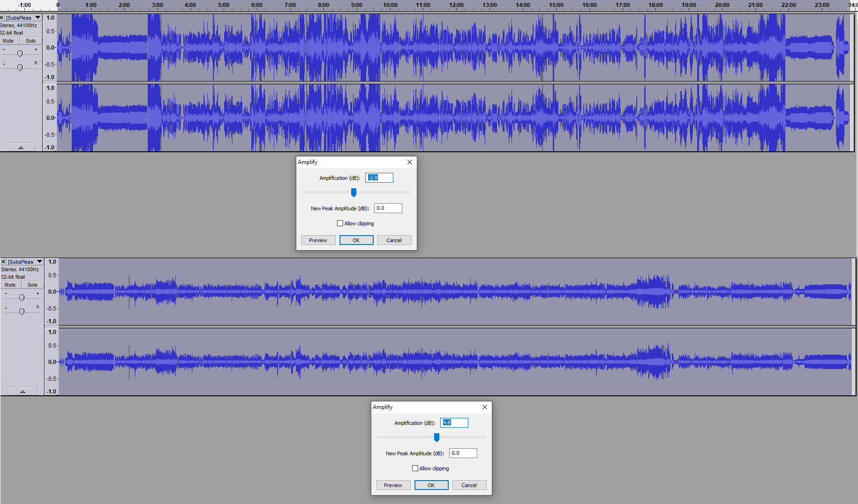Click the 8:00 mark on the timeline ruler
Image resolution: width=858 pixels, height=504 pixels.
tap(324, 5)
